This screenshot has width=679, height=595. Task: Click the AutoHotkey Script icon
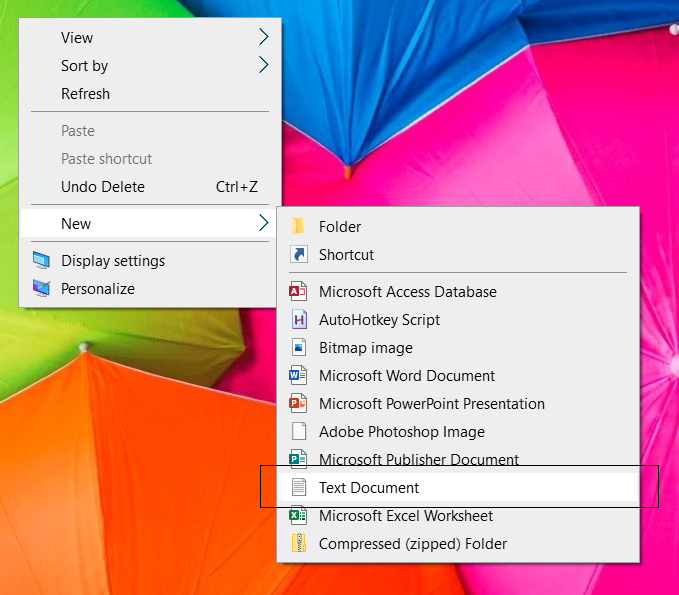point(299,320)
